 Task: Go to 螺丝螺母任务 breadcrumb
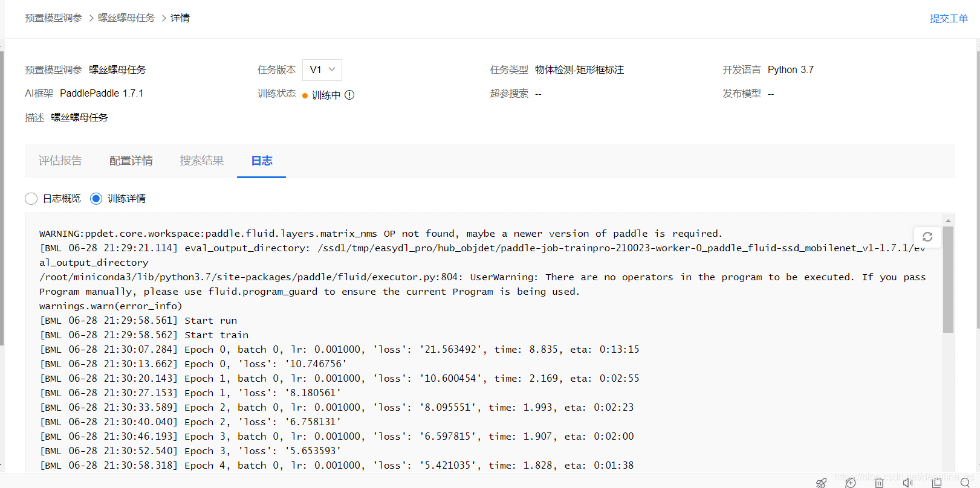pos(126,18)
